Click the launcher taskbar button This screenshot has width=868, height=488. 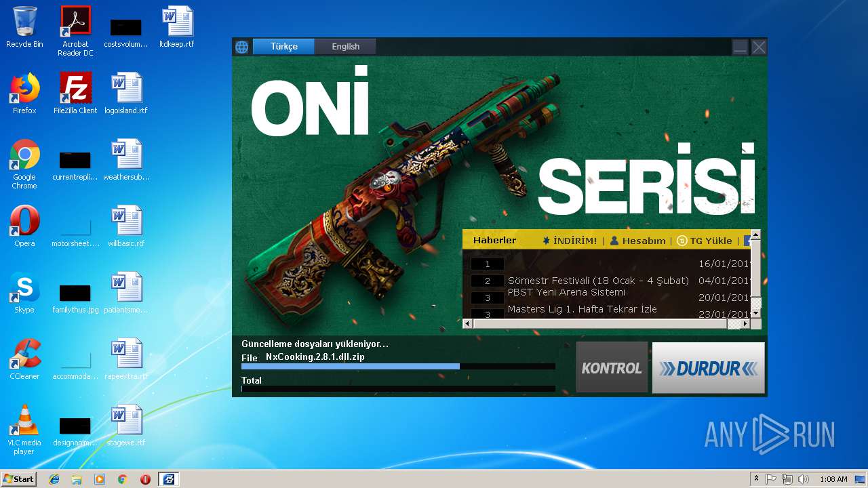pyautogui.click(x=169, y=479)
